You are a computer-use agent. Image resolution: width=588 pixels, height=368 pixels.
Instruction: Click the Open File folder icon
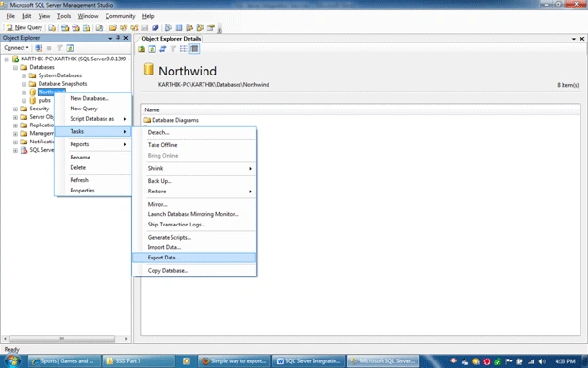[112, 27]
